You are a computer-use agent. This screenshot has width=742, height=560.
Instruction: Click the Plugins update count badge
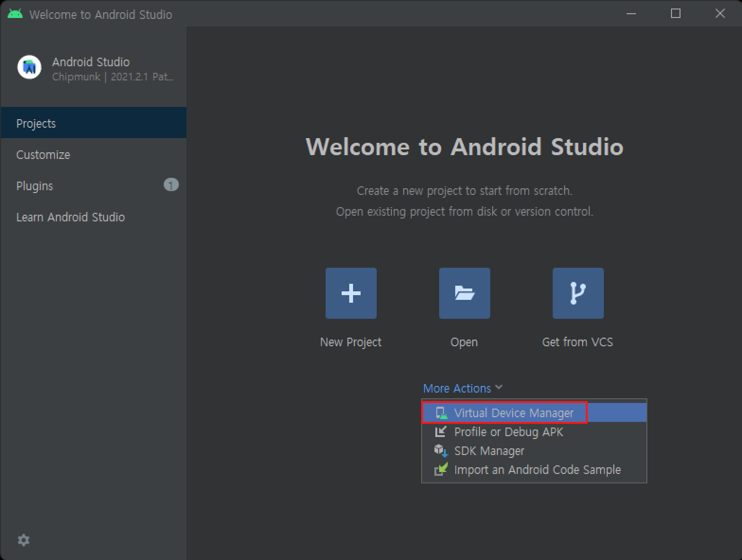pyautogui.click(x=171, y=185)
